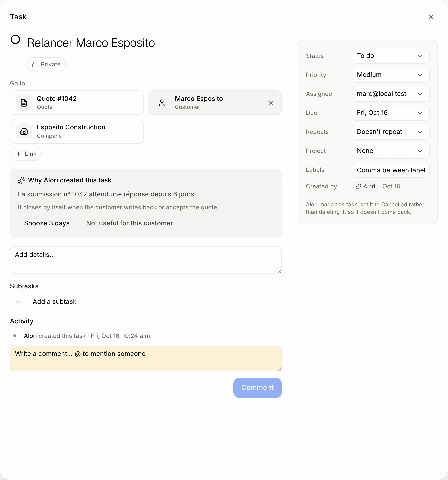The image size is (448, 480).
Task: Click the Marco Esposito person icon
Action: tap(162, 103)
